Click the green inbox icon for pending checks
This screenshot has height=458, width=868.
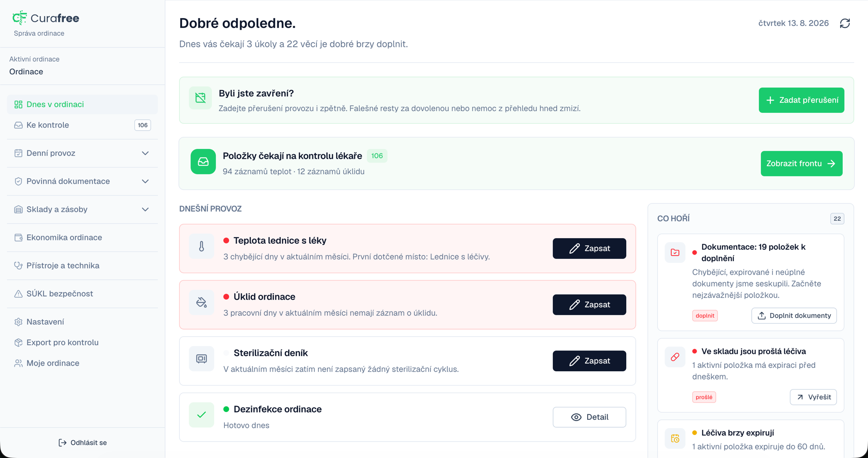tap(203, 162)
